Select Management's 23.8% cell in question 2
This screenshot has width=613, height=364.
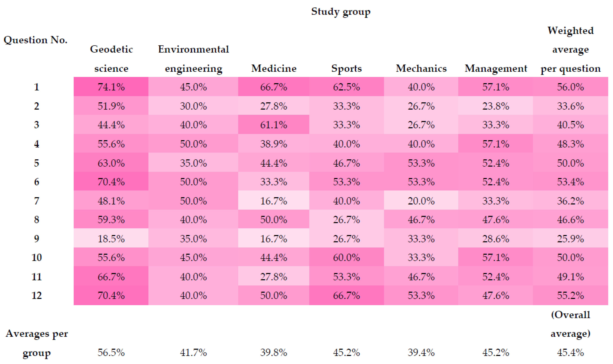click(x=496, y=106)
